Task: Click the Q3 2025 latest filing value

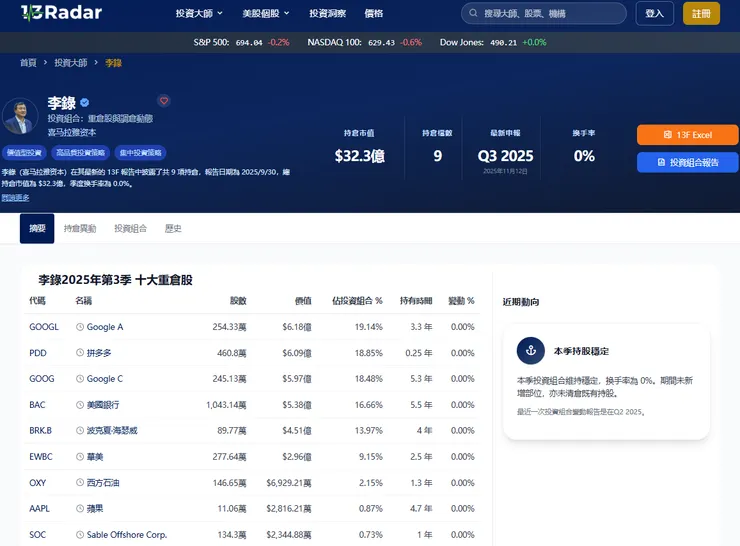Action: pos(505,156)
